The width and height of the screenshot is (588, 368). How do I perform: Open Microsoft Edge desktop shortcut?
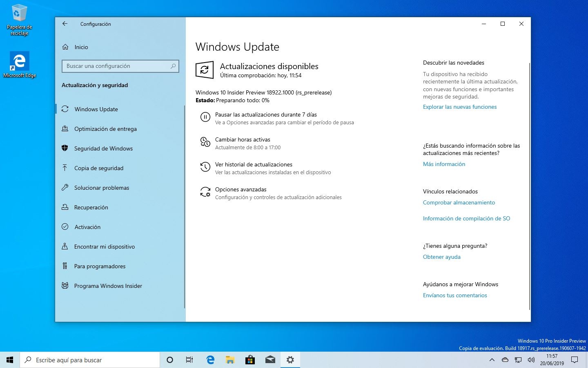19,65
